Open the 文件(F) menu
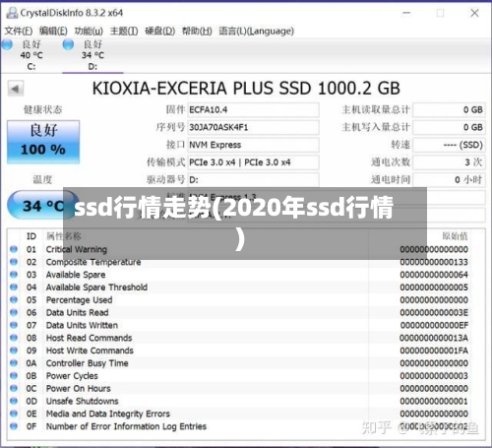Screen dimensions: 492x448 (19, 32)
